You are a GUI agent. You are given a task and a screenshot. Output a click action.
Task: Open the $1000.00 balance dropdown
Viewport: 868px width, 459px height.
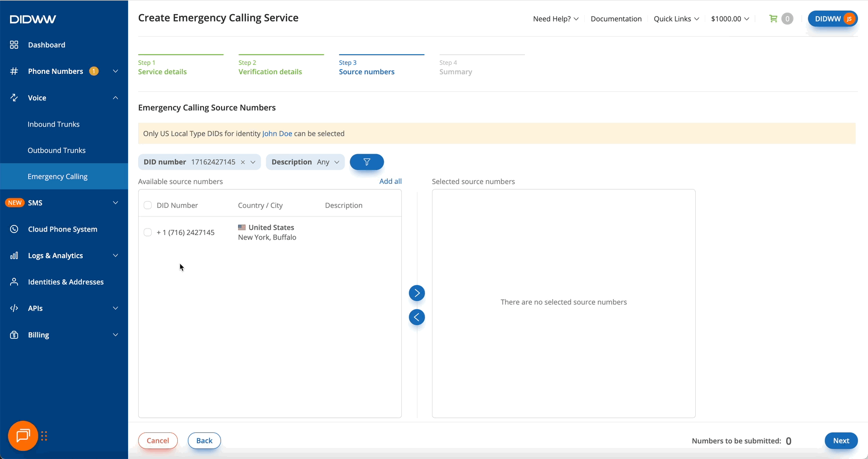[730, 19]
